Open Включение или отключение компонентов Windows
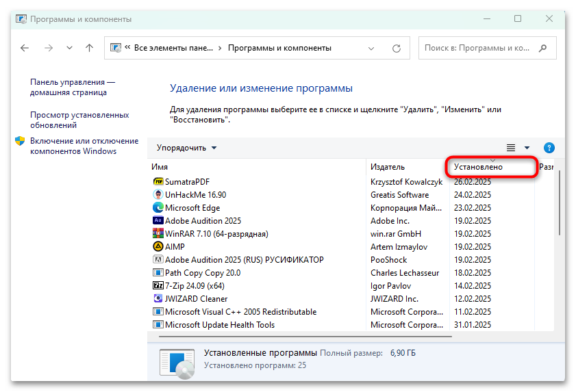The width and height of the screenshot is (576, 392). tap(84, 146)
